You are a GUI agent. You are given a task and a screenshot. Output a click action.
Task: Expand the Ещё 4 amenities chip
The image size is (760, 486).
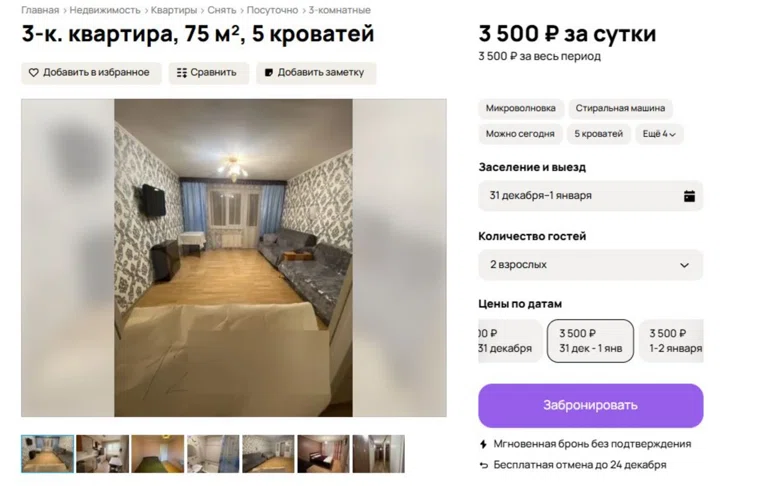[659, 134]
